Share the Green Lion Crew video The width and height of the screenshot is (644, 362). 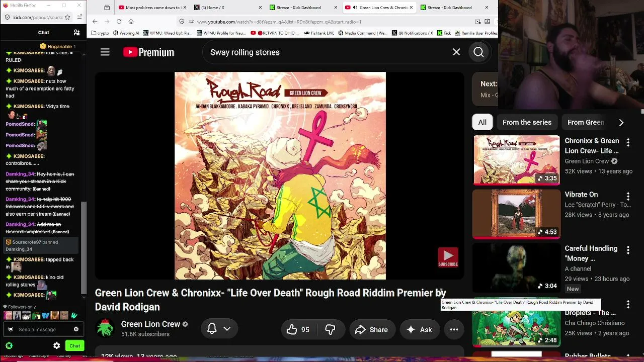click(x=371, y=330)
